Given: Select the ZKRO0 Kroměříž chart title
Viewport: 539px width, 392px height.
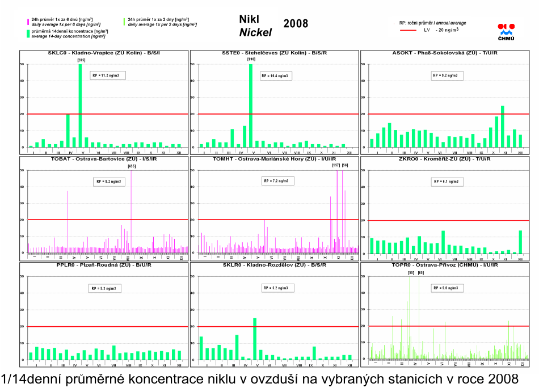Looking at the screenshot, I should [444, 159].
